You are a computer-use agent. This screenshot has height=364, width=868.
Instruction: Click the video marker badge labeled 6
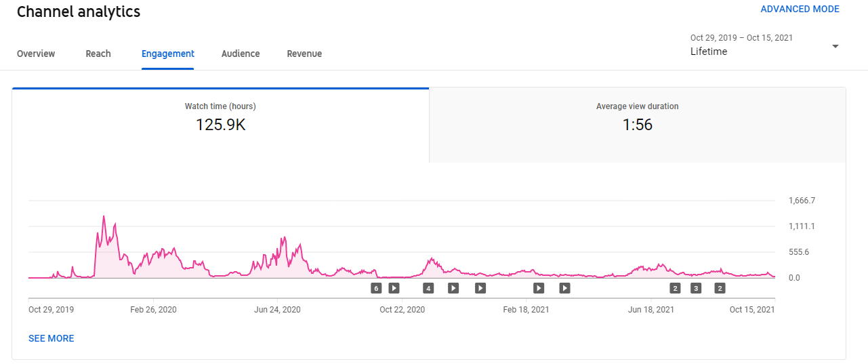pos(376,288)
